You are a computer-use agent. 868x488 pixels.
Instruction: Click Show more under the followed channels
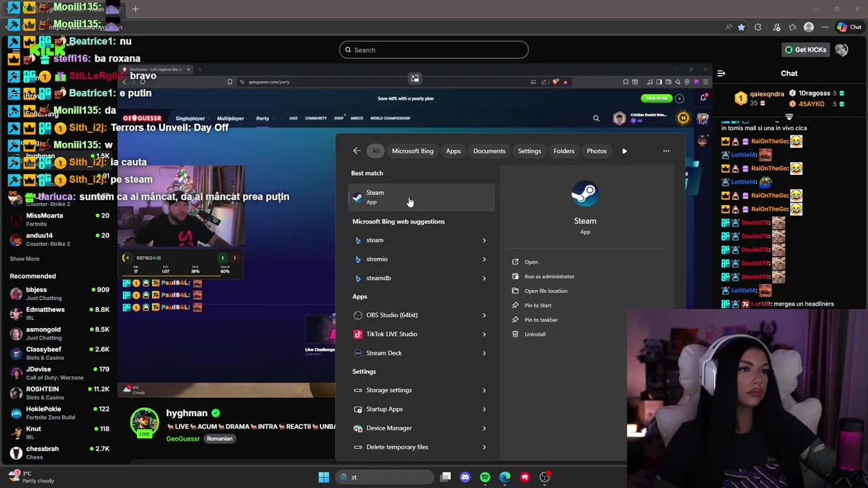tap(24, 259)
